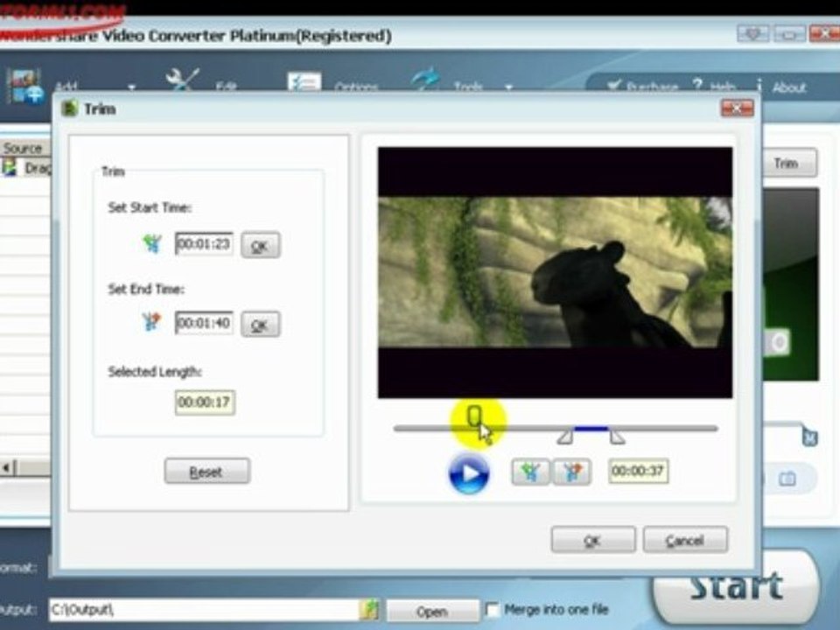This screenshot has height=630, width=840.
Task: Click the Output path field C:\Output\
Action: click(x=205, y=610)
